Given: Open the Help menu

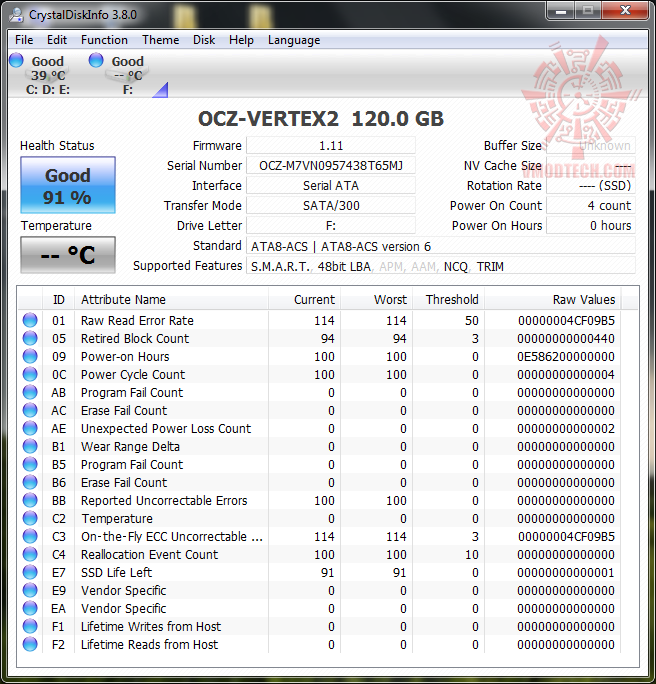Looking at the screenshot, I should coord(241,40).
